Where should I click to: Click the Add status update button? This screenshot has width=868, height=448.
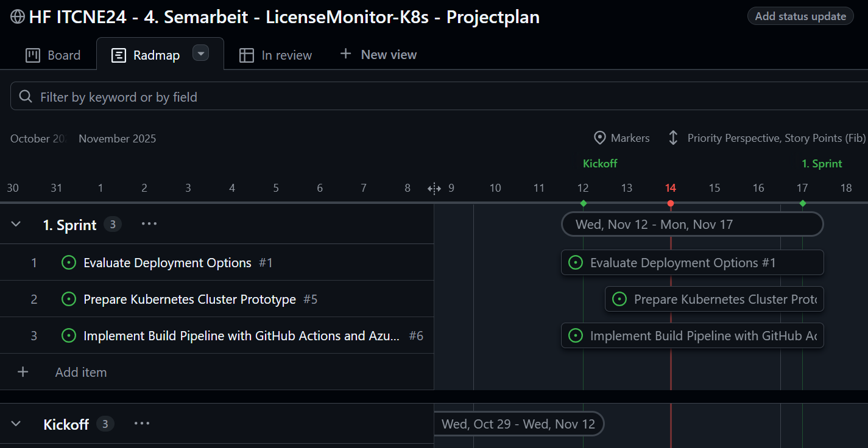[800, 16]
